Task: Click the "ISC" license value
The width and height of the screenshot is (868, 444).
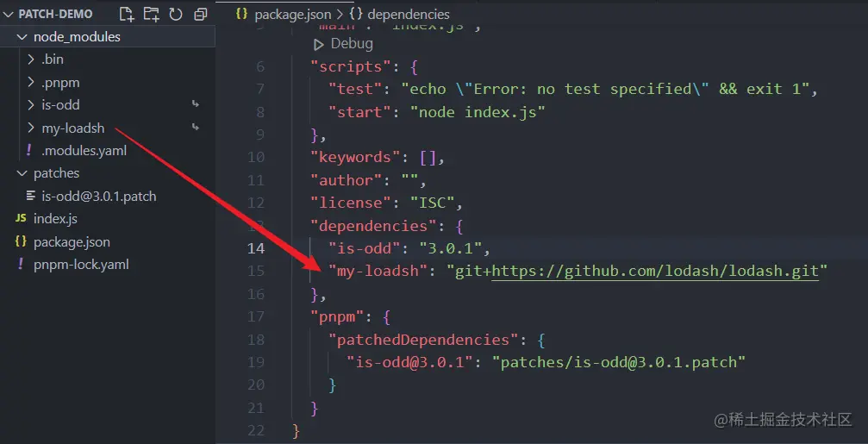Action: (433, 203)
